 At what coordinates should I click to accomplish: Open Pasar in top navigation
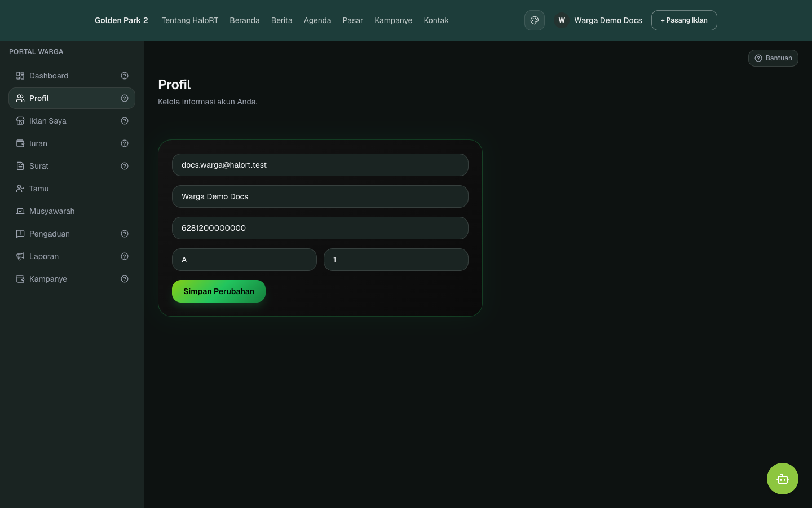coord(353,20)
